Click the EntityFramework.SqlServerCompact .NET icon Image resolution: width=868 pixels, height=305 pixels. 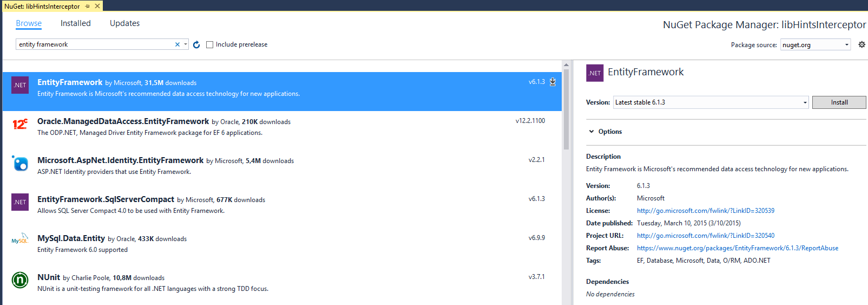click(x=20, y=202)
